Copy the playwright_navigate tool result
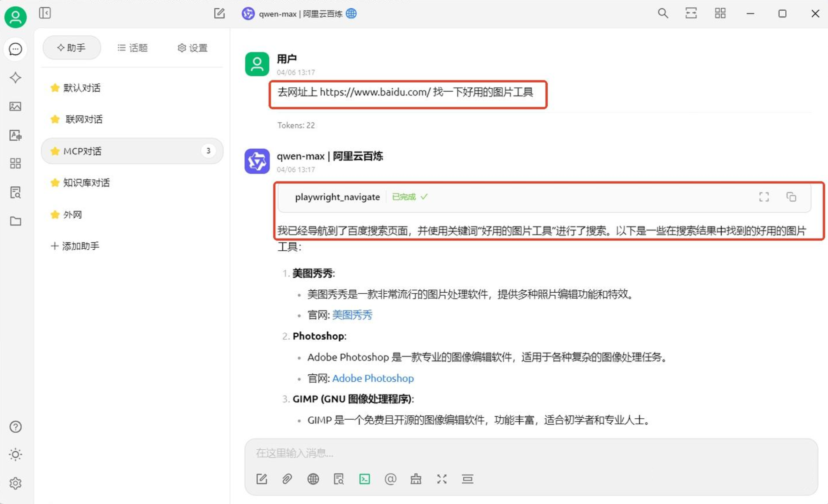Image resolution: width=828 pixels, height=504 pixels. 791,197
